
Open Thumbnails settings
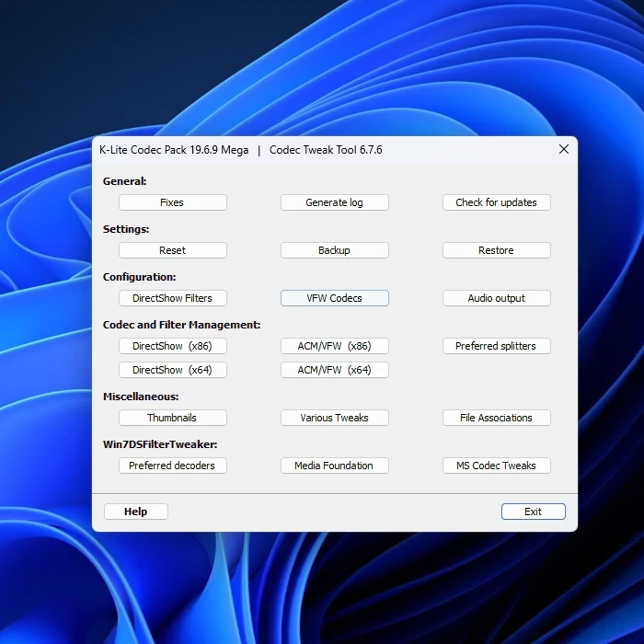[173, 418]
